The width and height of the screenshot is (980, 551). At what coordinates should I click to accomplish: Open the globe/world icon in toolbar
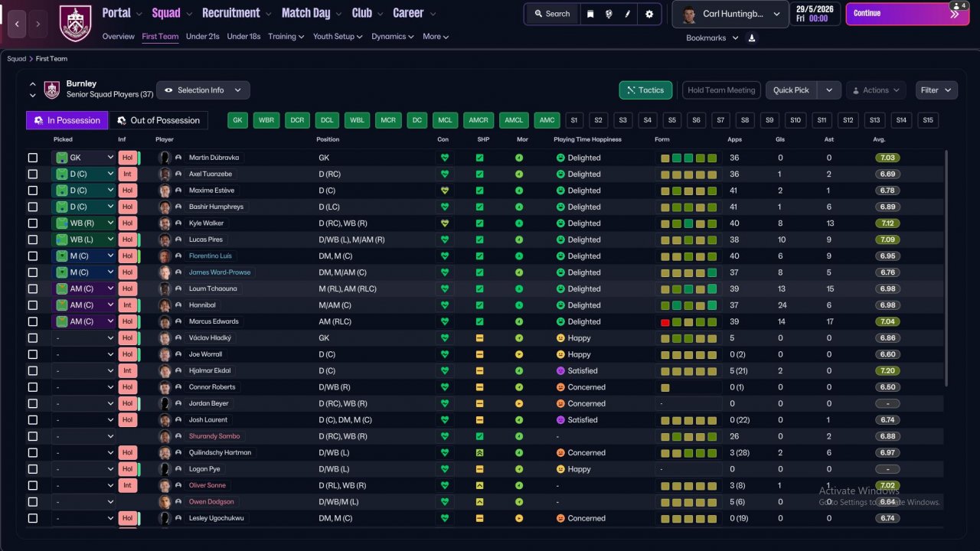609,14
